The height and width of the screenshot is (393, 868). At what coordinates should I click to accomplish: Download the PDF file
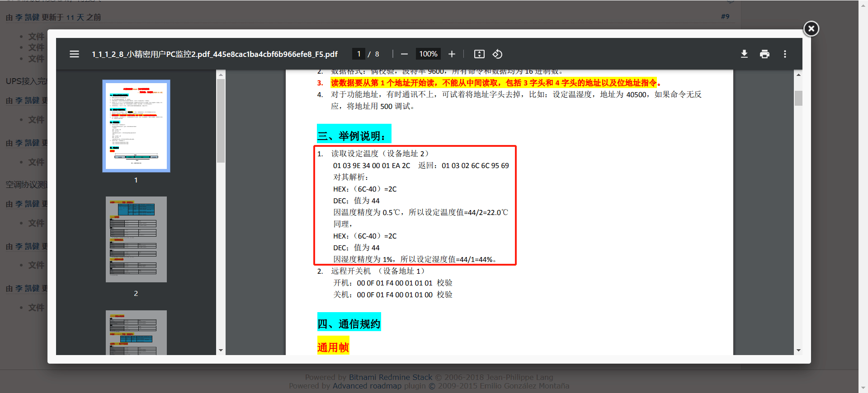click(744, 54)
